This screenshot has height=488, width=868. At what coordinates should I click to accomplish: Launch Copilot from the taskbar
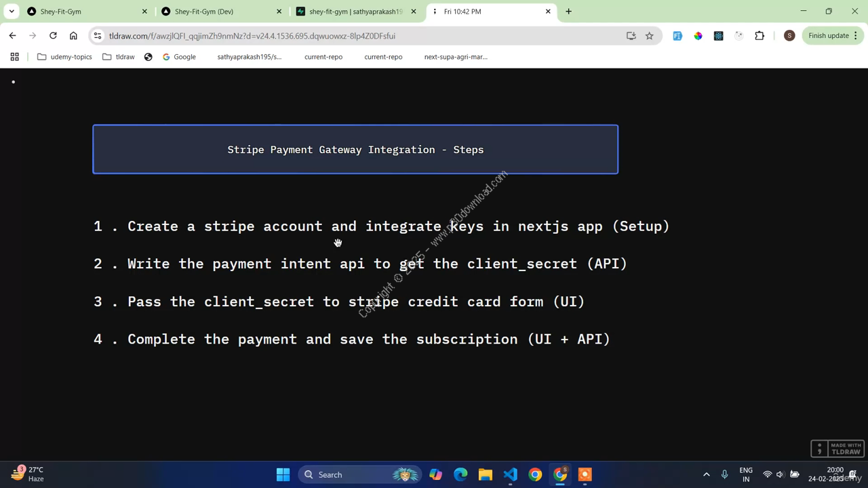tap(435, 474)
